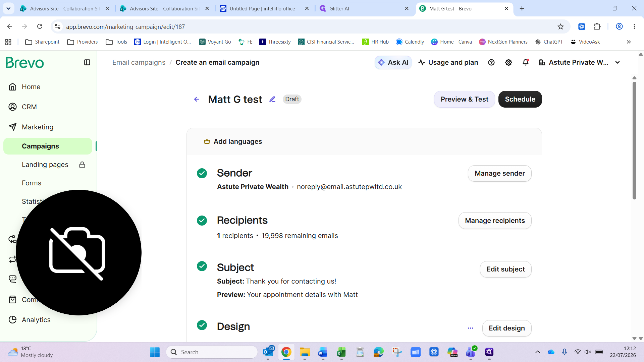Viewport: 644px width, 362px height.
Task: Open Landing pages menu item
Action: pyautogui.click(x=45, y=165)
